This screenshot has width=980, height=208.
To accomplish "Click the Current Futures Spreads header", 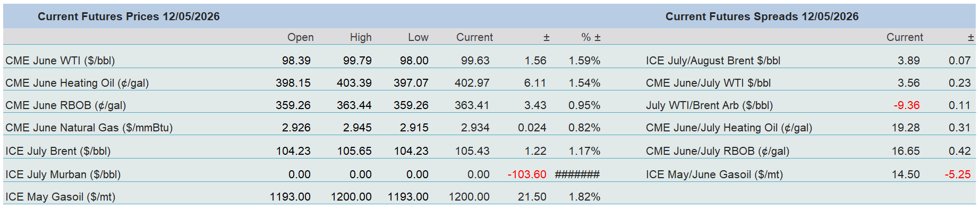I will (x=762, y=16).
